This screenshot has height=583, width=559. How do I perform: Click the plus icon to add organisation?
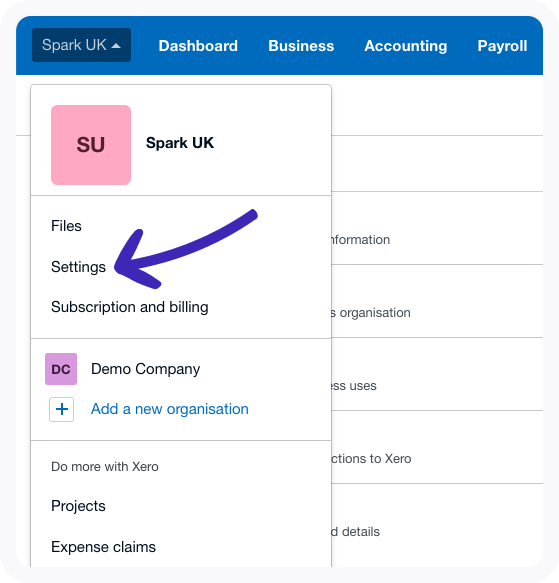(x=61, y=409)
